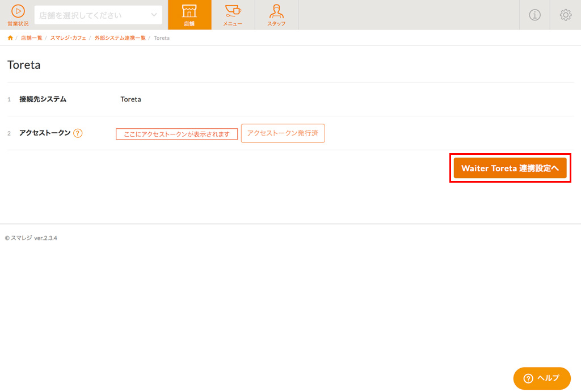Open スマレジ・カフェ breadcrumb link

click(68, 38)
